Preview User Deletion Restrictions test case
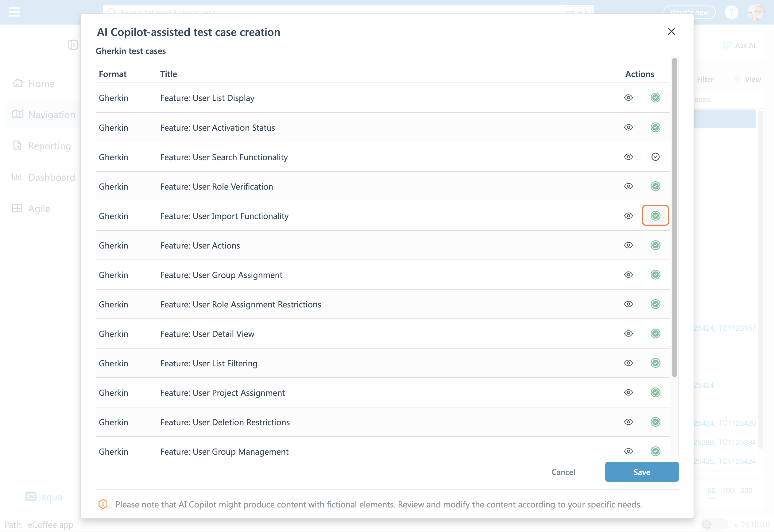774x532 pixels. click(628, 422)
